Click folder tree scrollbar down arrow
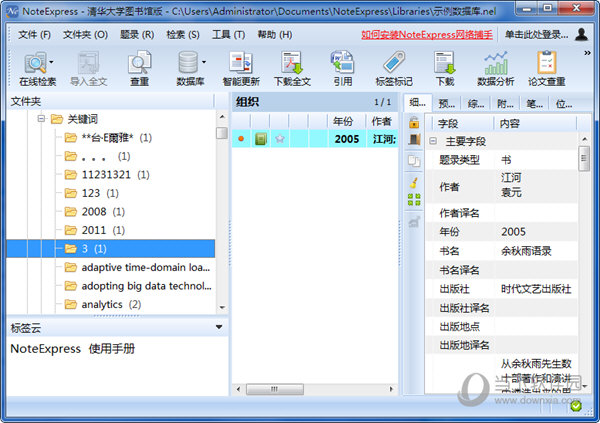The image size is (600, 423). point(222,307)
